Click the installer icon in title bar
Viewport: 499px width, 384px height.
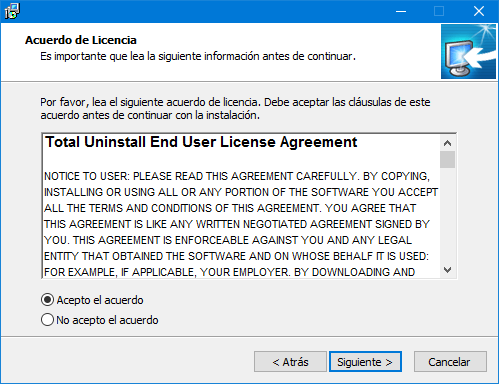[x=12, y=11]
